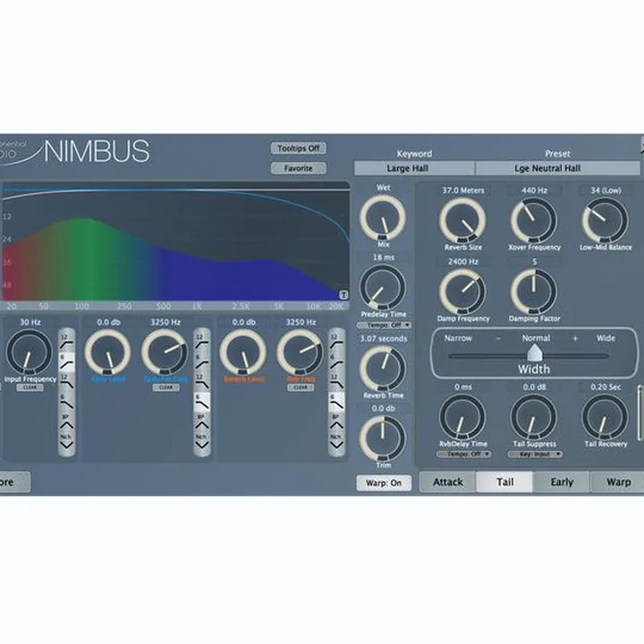Switch to the Attack tab
This screenshot has height=644, width=644.
[448, 482]
